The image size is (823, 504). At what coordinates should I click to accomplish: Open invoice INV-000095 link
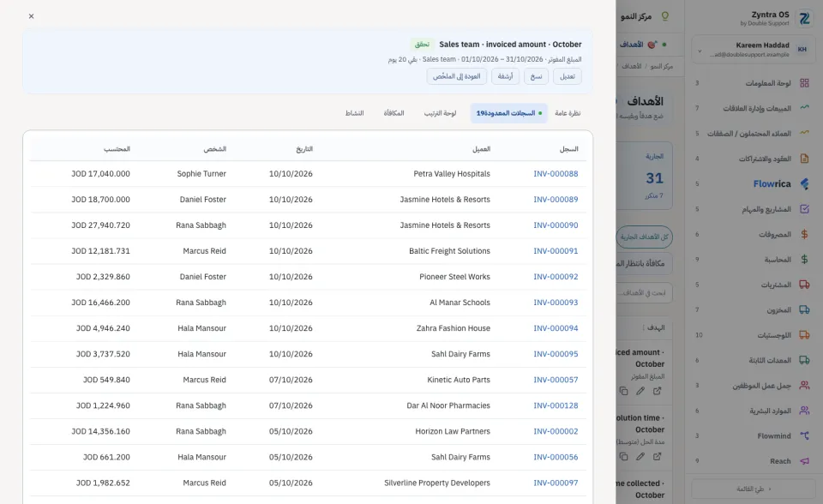coord(556,354)
